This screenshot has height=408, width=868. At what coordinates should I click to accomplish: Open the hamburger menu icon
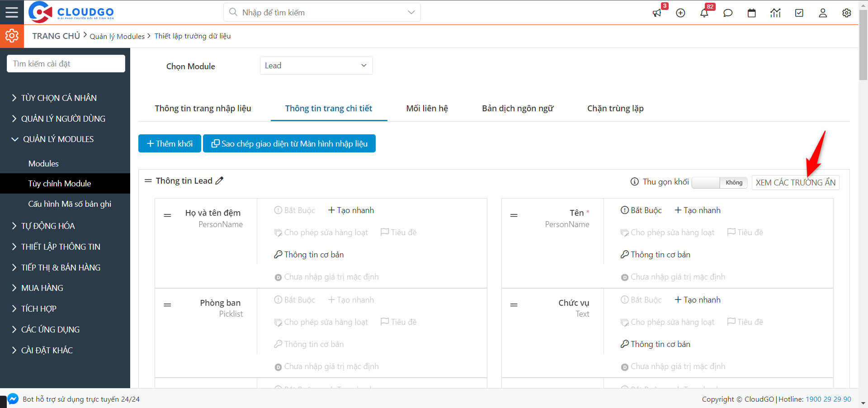click(12, 12)
